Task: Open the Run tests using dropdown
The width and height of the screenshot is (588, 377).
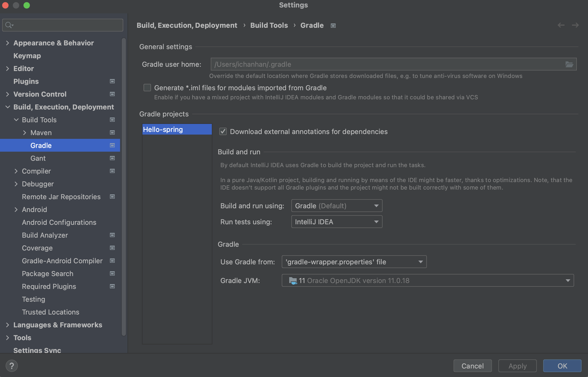Action: point(336,221)
